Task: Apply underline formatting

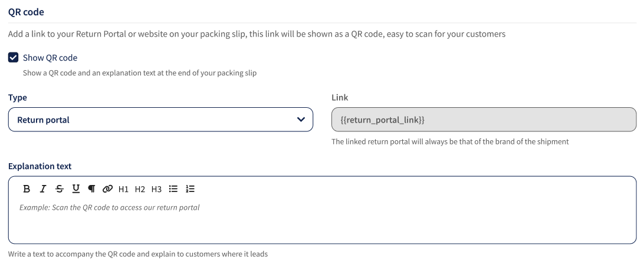Action: pos(75,189)
